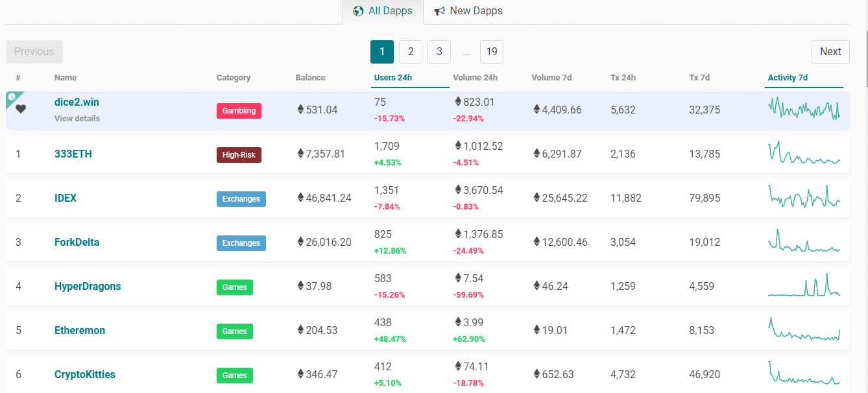Click CryptoKitties activity sparkline chart
The height and width of the screenshot is (393, 868).
[804, 373]
